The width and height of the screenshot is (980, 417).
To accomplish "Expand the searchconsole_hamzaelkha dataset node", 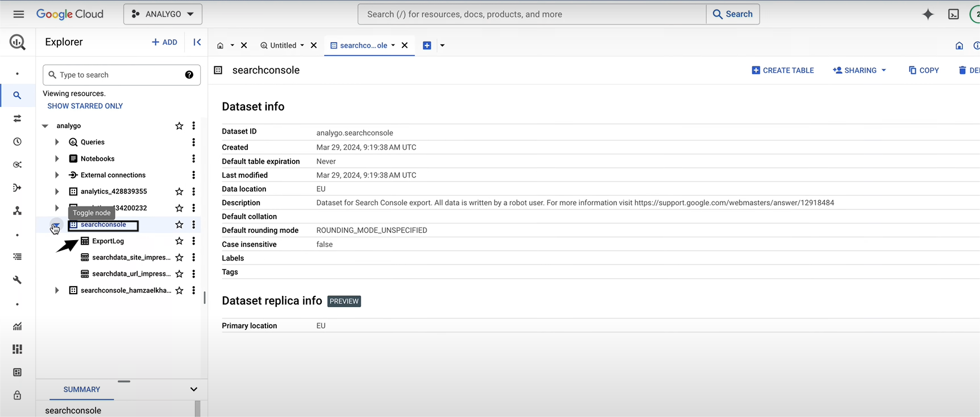I will tap(57, 291).
